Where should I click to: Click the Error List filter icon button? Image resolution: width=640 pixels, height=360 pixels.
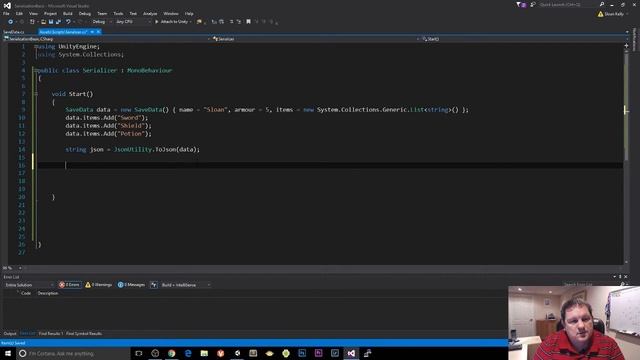pos(153,285)
